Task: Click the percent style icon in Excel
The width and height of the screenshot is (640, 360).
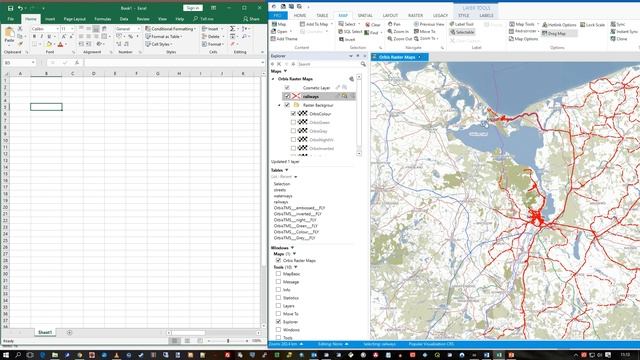Action: (x=131, y=37)
